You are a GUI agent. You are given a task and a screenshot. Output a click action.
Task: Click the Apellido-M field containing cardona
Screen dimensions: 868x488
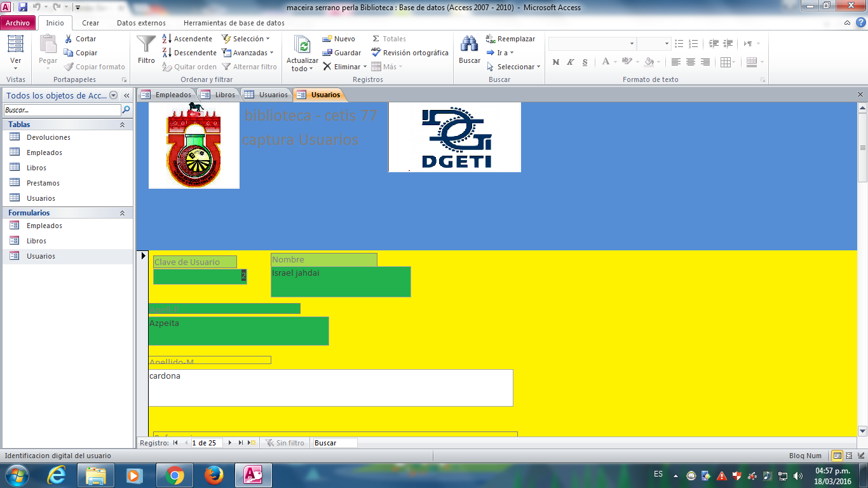(330, 388)
